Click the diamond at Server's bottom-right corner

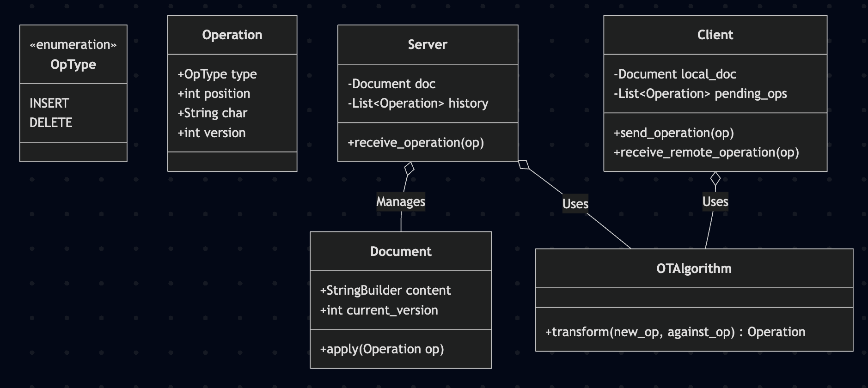click(524, 164)
